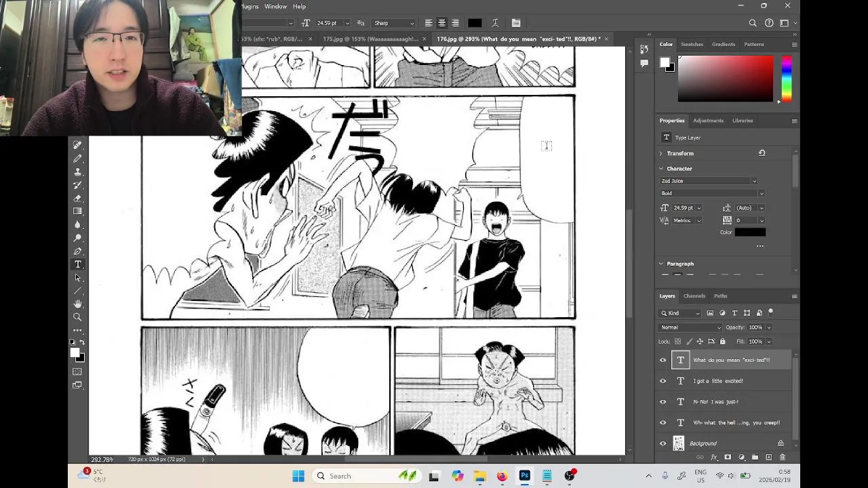
Task: Swap foreground and background colors arrow
Action: [82, 342]
